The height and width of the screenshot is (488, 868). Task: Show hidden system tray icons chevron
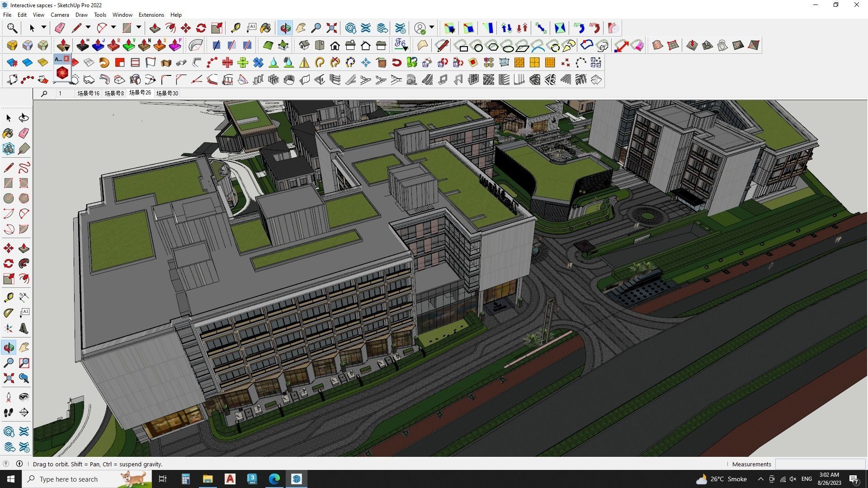[x=761, y=479]
